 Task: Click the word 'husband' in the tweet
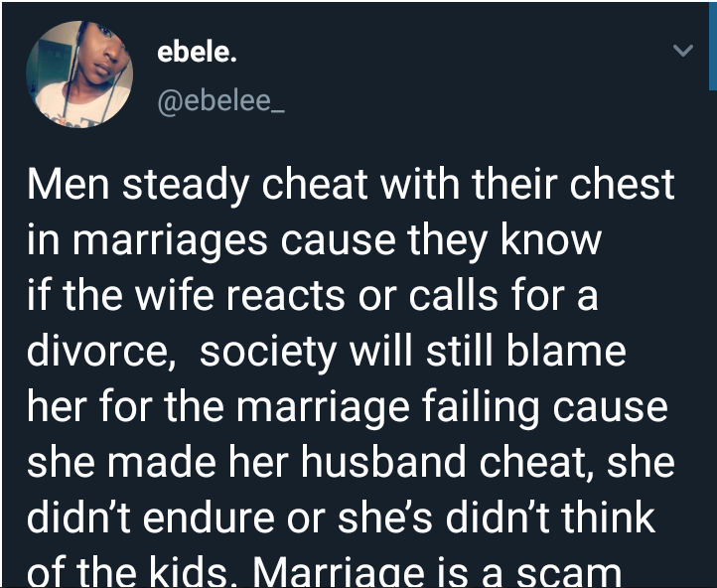(x=384, y=462)
